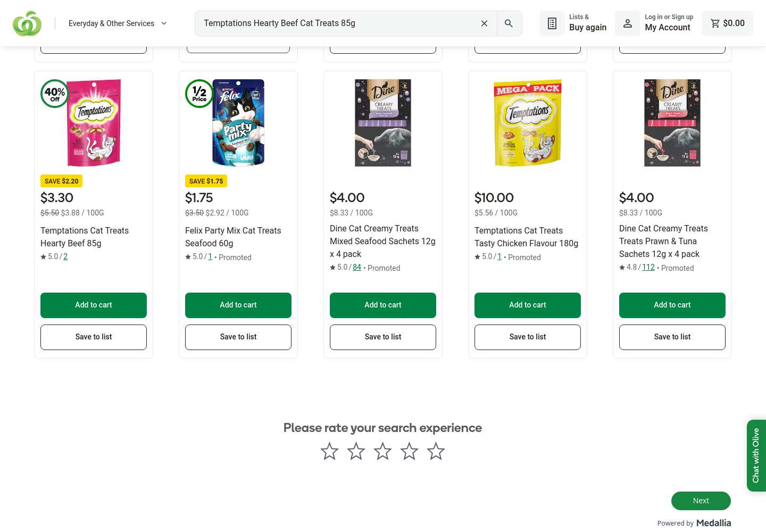Open 112 reviews link for Dine Prawn & Tuna

(648, 267)
